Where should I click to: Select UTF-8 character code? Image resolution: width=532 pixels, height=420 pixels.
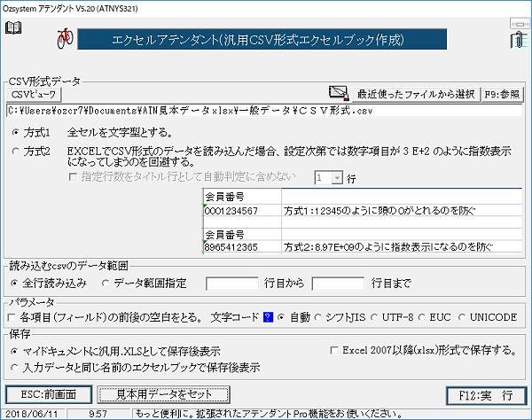pyautogui.click(x=374, y=317)
